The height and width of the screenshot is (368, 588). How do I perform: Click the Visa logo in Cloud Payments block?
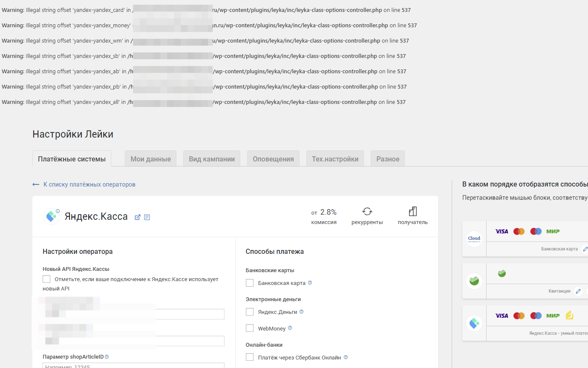pyautogui.click(x=502, y=231)
